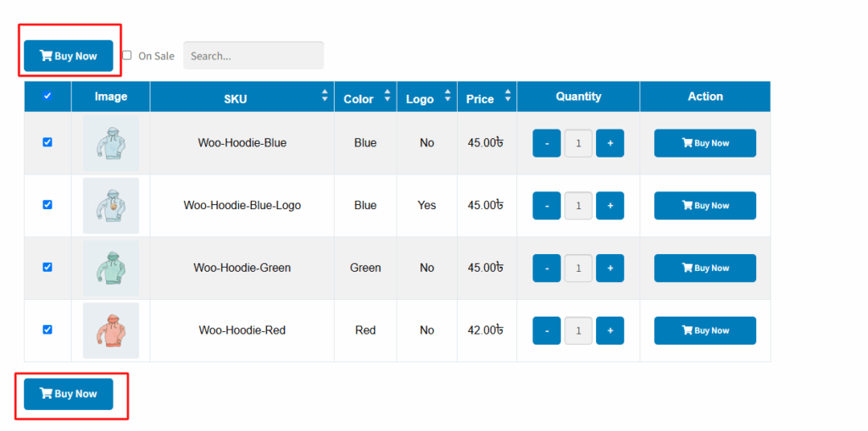Sort table by Price column arrows

pyautogui.click(x=508, y=96)
